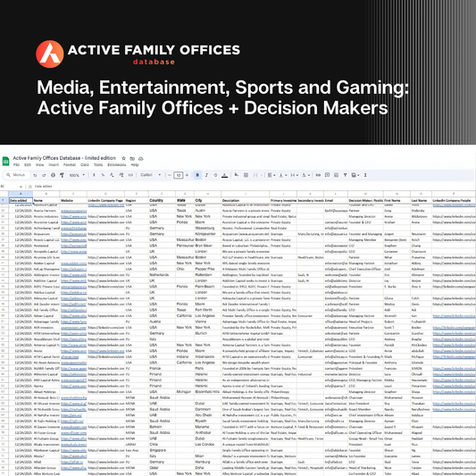Image resolution: width=476 pixels, height=476 pixels.
Task: Click the text color underlined A
Action: click(225, 175)
